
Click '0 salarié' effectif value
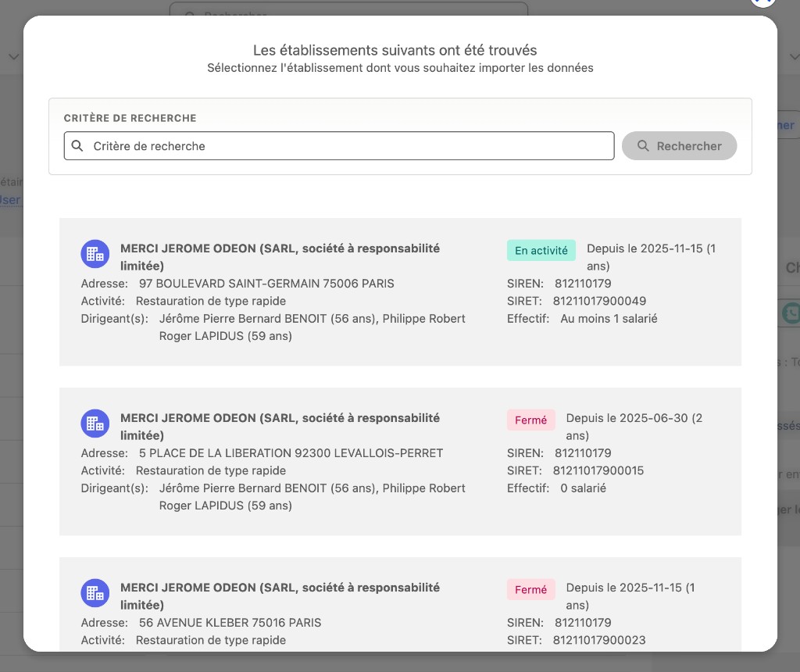point(583,488)
